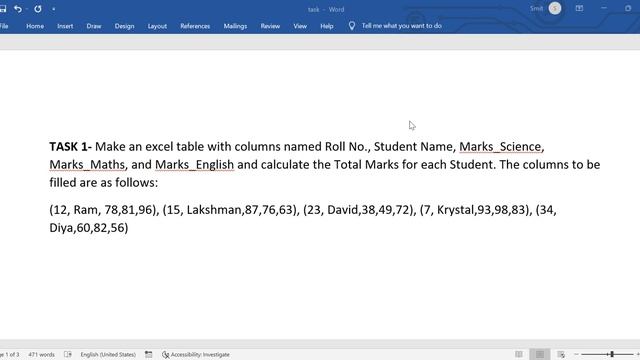Switch to Web Layout view
640x360 pixels.
561,354
